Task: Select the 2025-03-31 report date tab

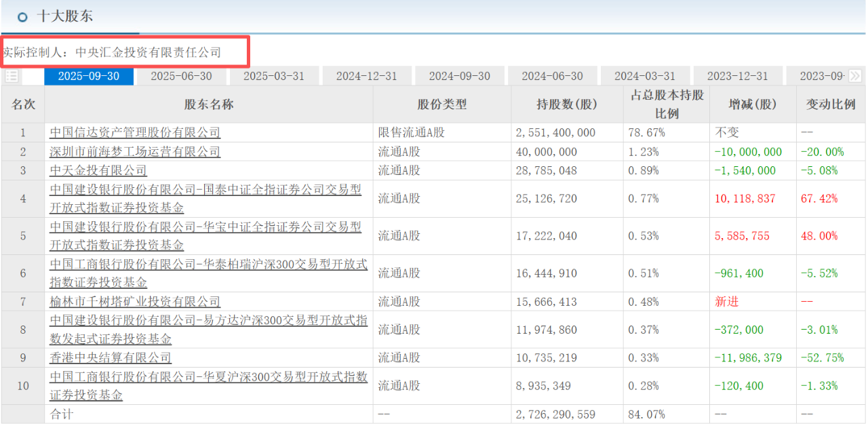Action: pyautogui.click(x=274, y=76)
